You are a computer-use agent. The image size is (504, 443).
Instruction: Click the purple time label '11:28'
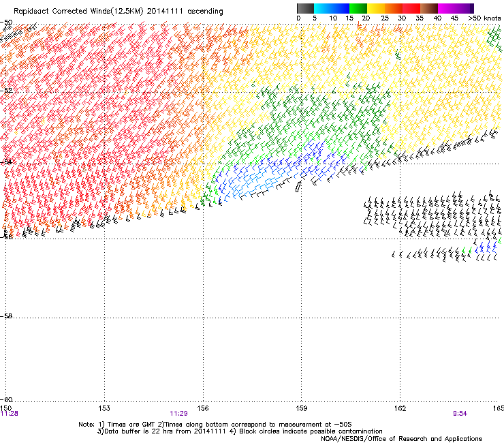(x=9, y=414)
